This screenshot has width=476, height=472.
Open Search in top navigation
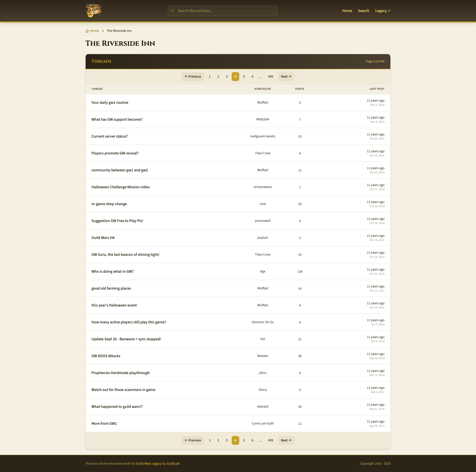363,11
